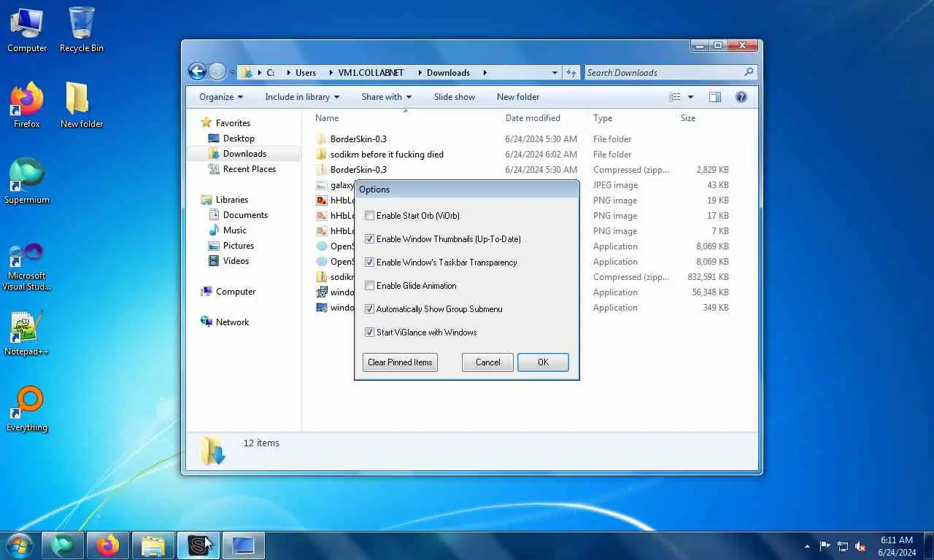Click Slide show in Explorer toolbar
Image resolution: width=934 pixels, height=560 pixels.
tap(455, 97)
